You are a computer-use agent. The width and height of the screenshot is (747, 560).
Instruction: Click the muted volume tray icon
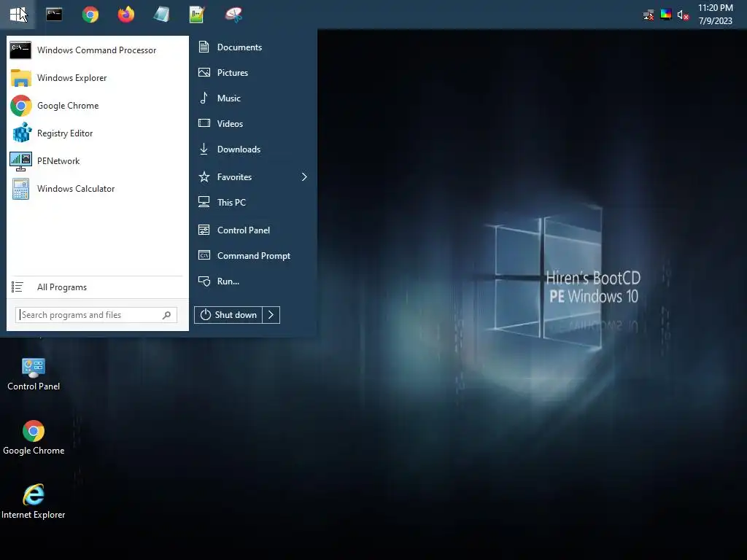[683, 15]
